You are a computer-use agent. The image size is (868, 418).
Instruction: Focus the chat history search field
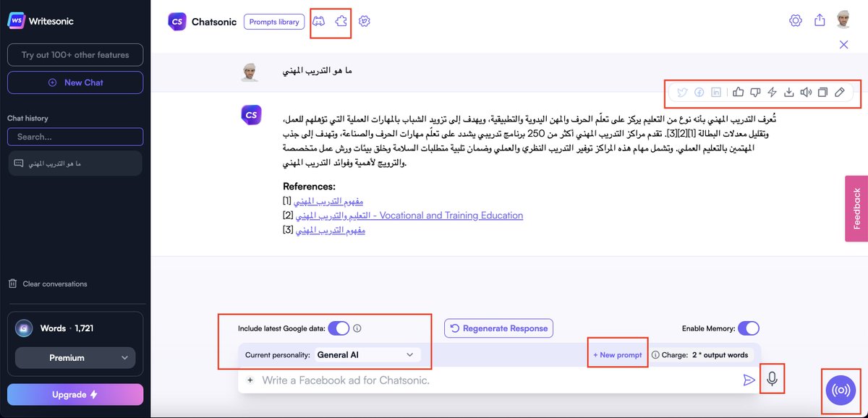(x=75, y=137)
